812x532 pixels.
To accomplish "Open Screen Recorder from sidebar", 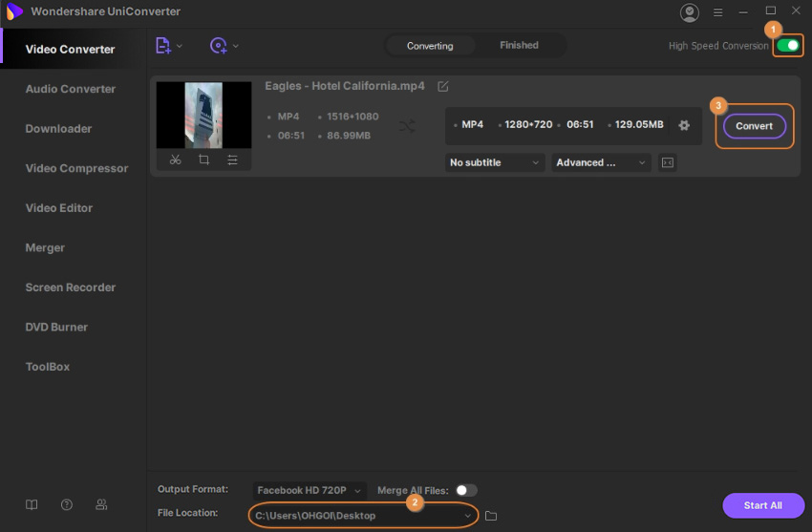I will (x=71, y=287).
